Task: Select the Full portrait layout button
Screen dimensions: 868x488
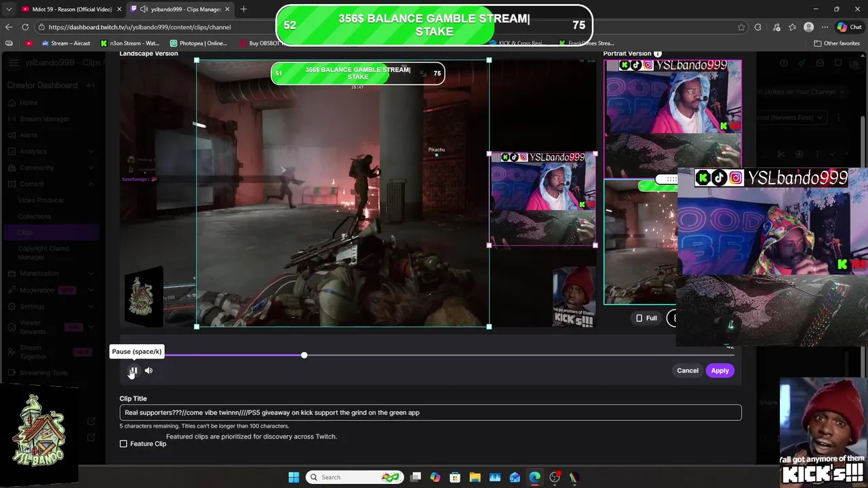Action: [x=646, y=318]
